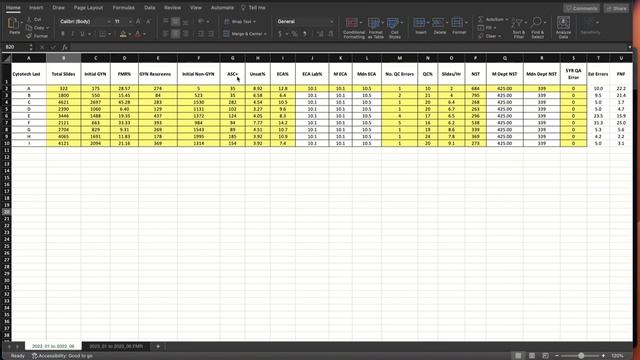The image size is (640, 360).
Task: Decrease font size with small A icon
Action: (x=148, y=21)
